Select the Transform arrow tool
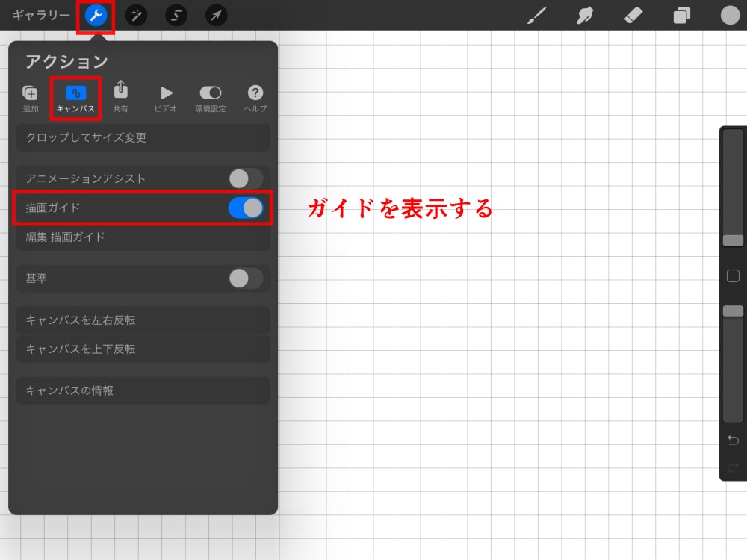Image resolution: width=747 pixels, height=560 pixels. (x=216, y=15)
